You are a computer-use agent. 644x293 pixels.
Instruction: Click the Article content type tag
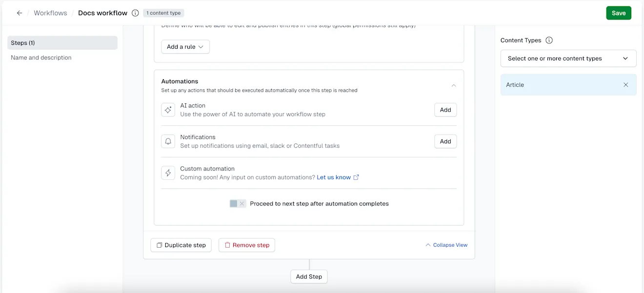tap(568, 85)
